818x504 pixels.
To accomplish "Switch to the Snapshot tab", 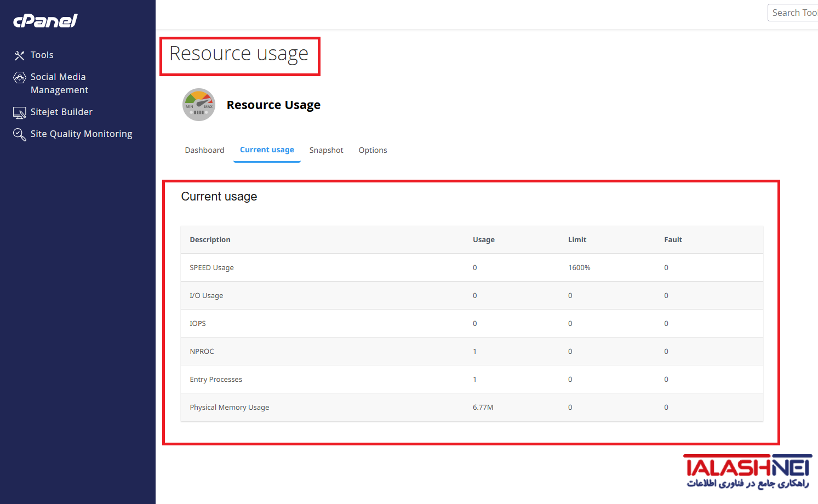I will (326, 150).
